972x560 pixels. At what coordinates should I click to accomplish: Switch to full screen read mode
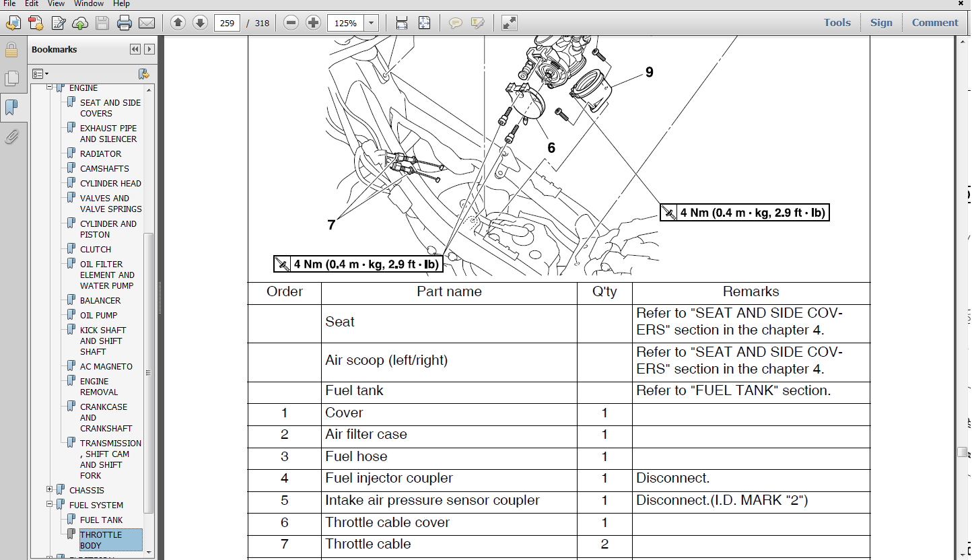(x=510, y=23)
